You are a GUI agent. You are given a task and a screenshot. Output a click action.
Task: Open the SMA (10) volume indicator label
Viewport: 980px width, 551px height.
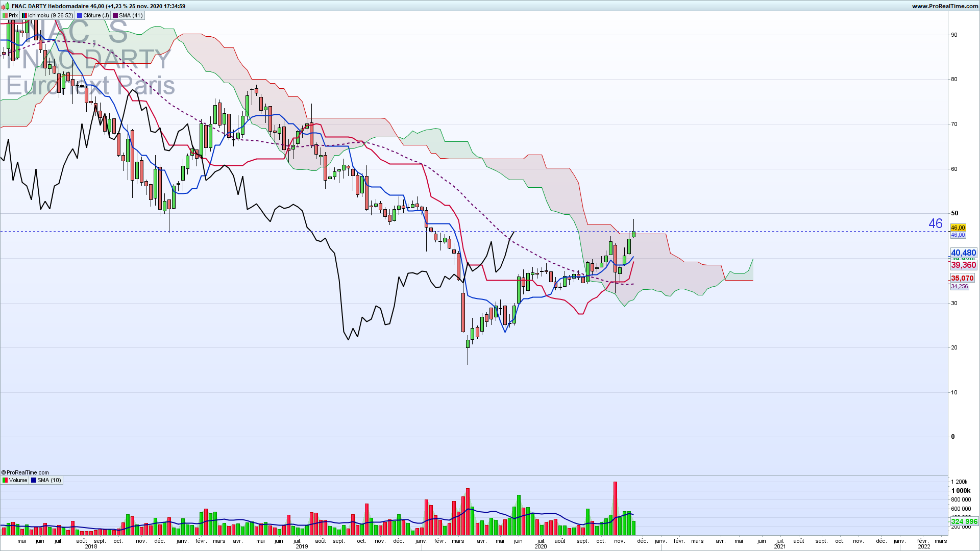[x=49, y=481]
